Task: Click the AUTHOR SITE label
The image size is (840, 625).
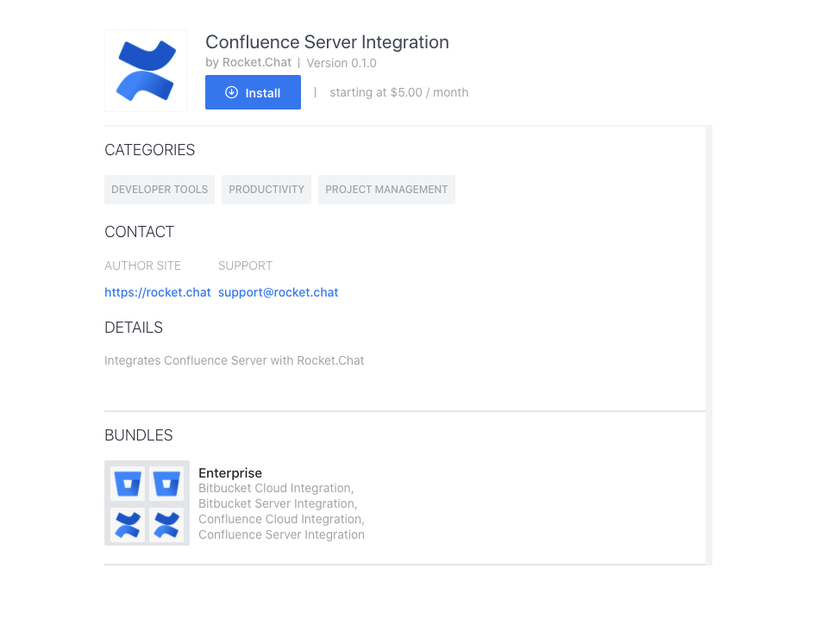Action: pos(142,266)
